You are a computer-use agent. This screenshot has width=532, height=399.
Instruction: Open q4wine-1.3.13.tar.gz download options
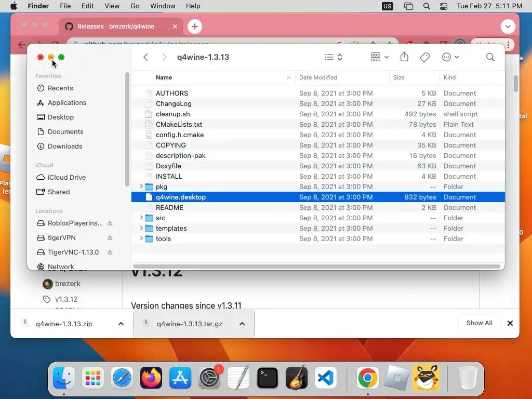tap(242, 324)
